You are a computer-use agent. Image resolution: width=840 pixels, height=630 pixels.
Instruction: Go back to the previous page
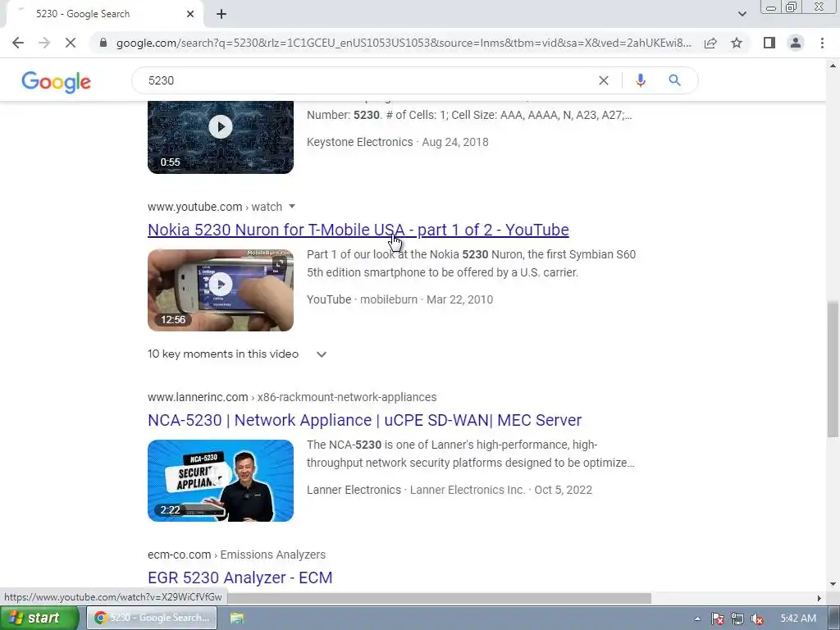click(18, 43)
